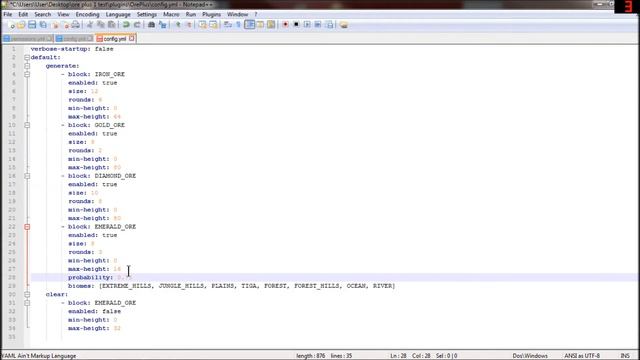Collapse the IRON_ORE block fold marker
This screenshot has width=640, height=360.
[x=27, y=74]
